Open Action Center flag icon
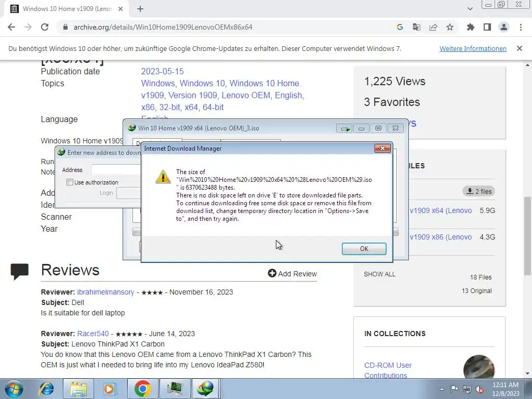This screenshot has width=532, height=399. coord(454,389)
